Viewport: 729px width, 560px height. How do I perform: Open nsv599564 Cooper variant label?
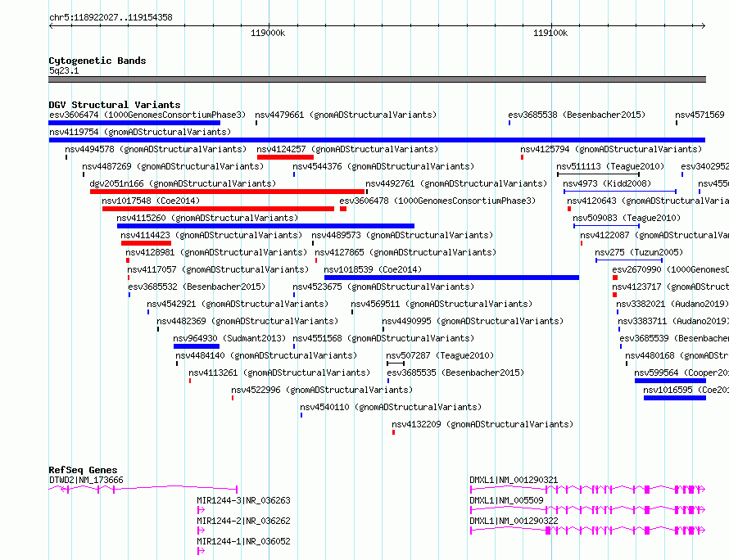(681, 373)
